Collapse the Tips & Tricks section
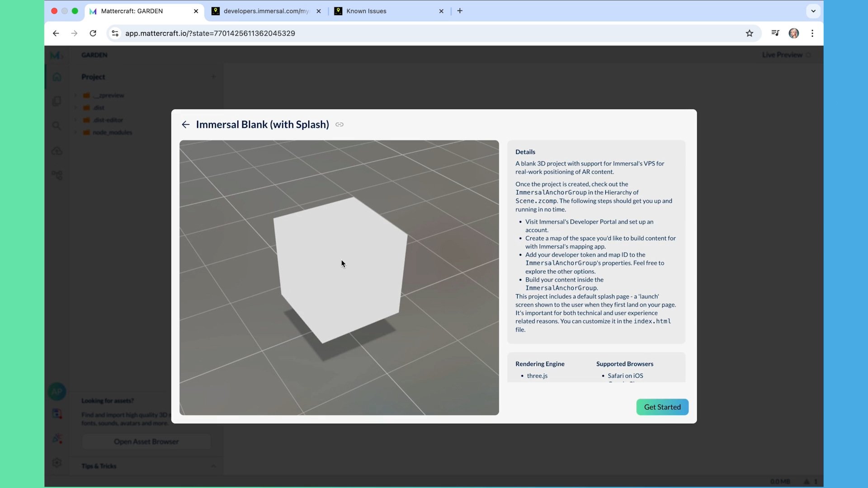This screenshot has width=868, height=488. coord(213,466)
